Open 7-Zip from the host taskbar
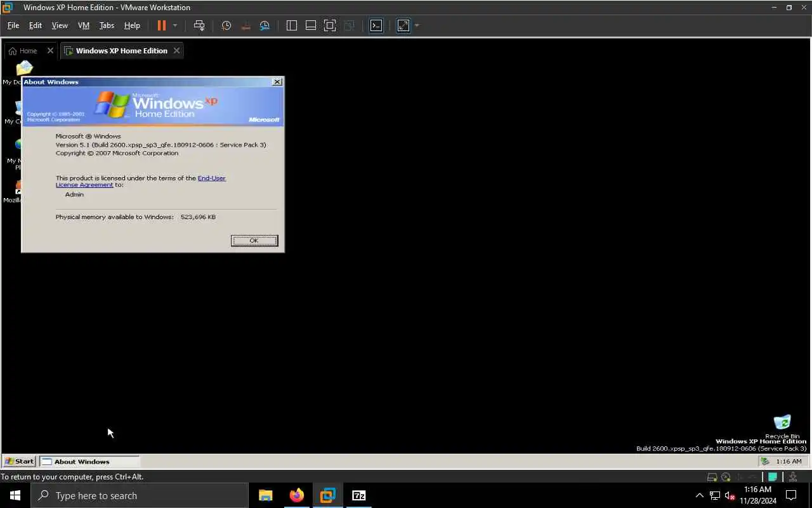Screen dimensions: 812x508 click(x=358, y=495)
